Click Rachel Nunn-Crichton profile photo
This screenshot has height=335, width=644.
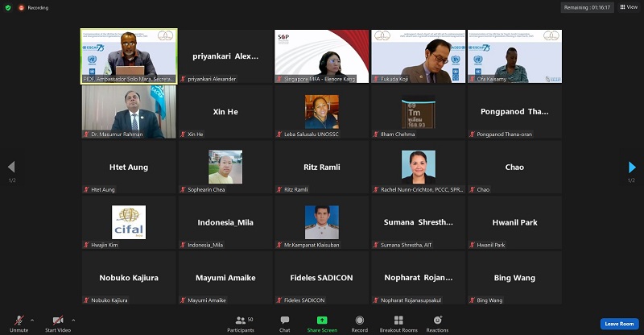[x=418, y=167]
